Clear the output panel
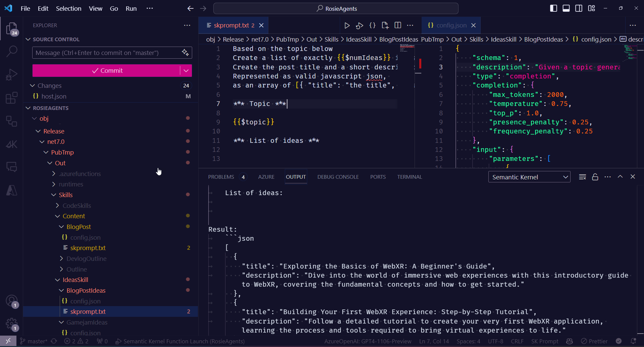 pos(582,177)
